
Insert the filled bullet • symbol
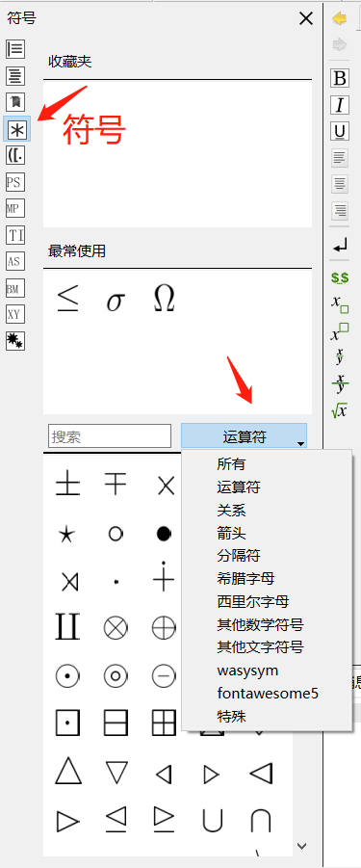click(164, 534)
